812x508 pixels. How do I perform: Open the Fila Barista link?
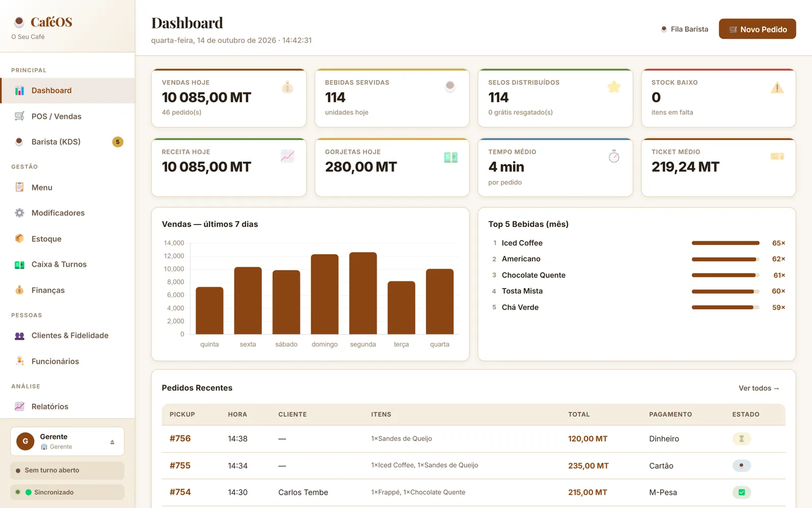[684, 29]
